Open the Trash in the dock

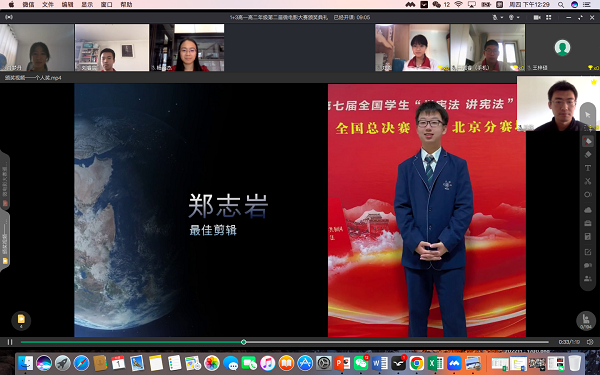pos(574,363)
